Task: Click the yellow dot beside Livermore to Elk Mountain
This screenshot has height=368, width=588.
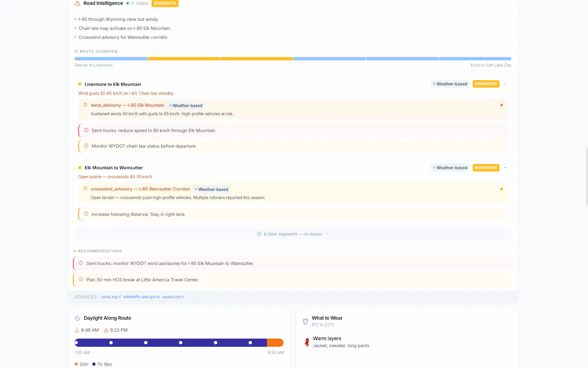Action: click(80, 84)
